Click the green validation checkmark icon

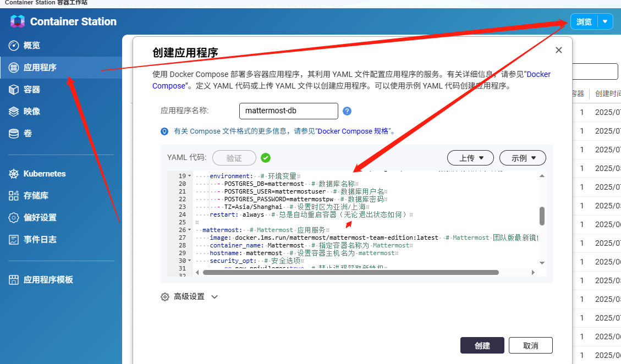266,158
